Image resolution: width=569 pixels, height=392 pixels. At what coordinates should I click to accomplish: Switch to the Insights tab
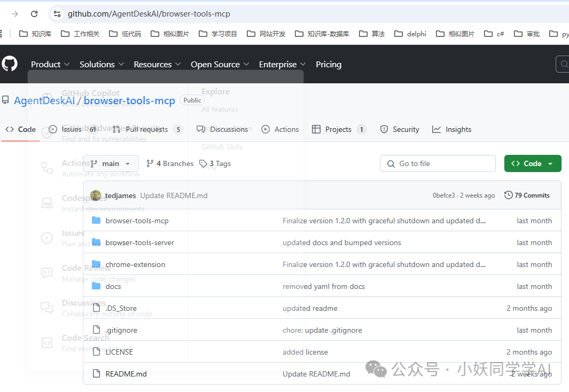[x=452, y=129]
